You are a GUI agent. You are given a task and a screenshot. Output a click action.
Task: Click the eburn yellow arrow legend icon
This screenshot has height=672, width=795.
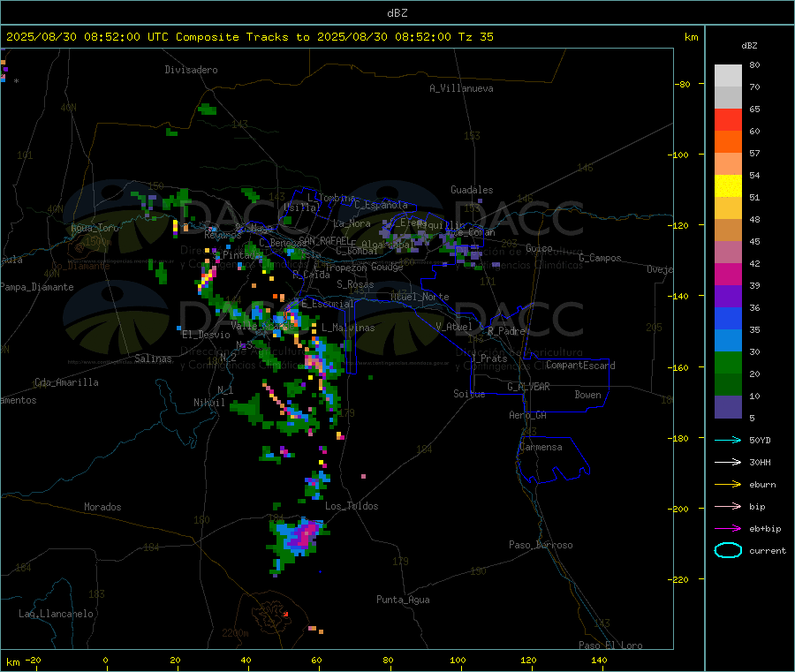click(x=728, y=485)
